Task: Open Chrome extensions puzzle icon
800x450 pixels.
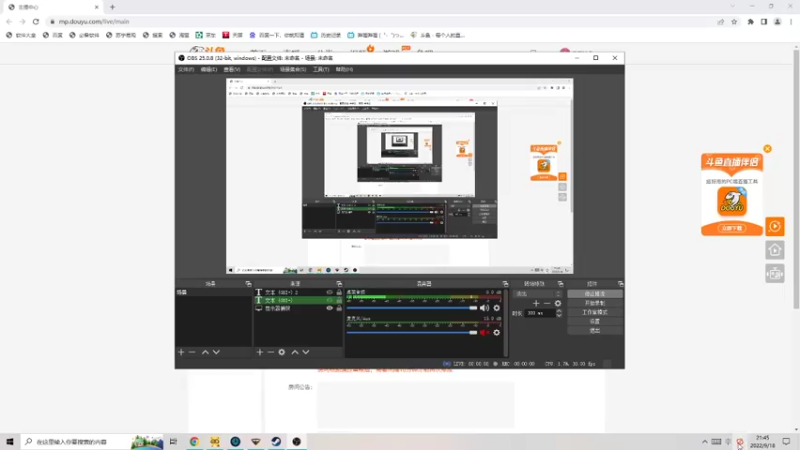Action: pos(751,21)
